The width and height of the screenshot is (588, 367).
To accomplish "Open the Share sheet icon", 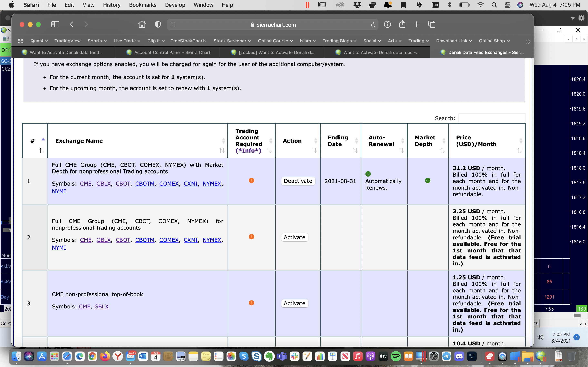I will tap(402, 24).
